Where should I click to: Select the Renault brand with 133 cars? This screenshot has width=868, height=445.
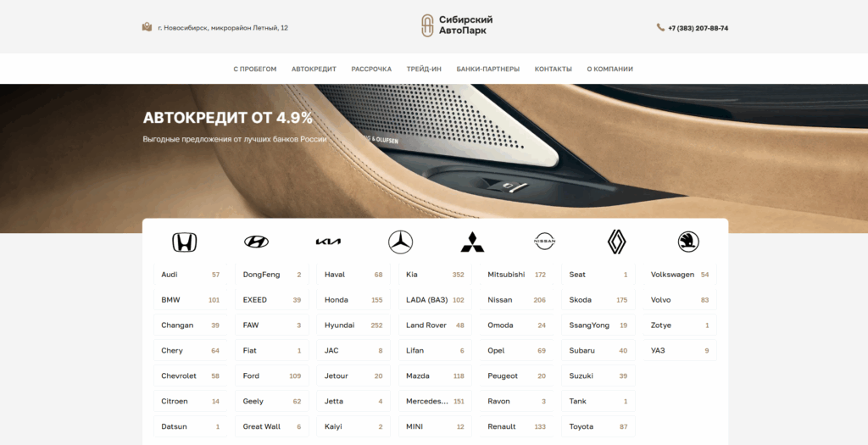[516, 426]
